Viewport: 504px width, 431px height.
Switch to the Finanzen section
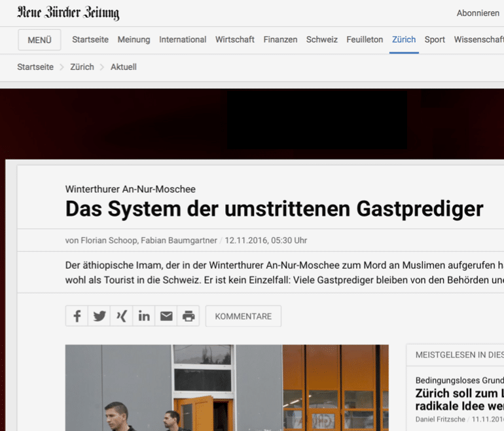coord(280,40)
